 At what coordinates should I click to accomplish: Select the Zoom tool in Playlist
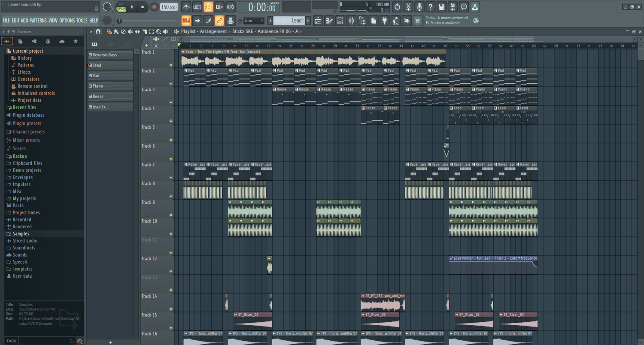(158, 32)
